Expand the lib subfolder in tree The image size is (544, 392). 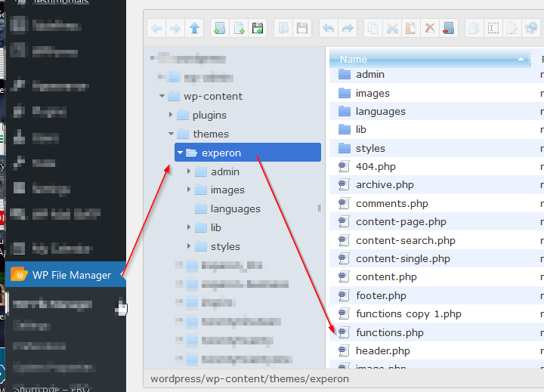coord(189,227)
